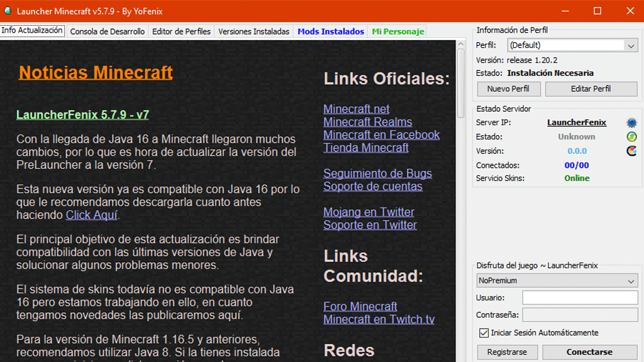Image resolution: width=644 pixels, height=362 pixels.
Task: Toggle Iniciar Sesión Automáticamente checkbox
Action: 484,332
